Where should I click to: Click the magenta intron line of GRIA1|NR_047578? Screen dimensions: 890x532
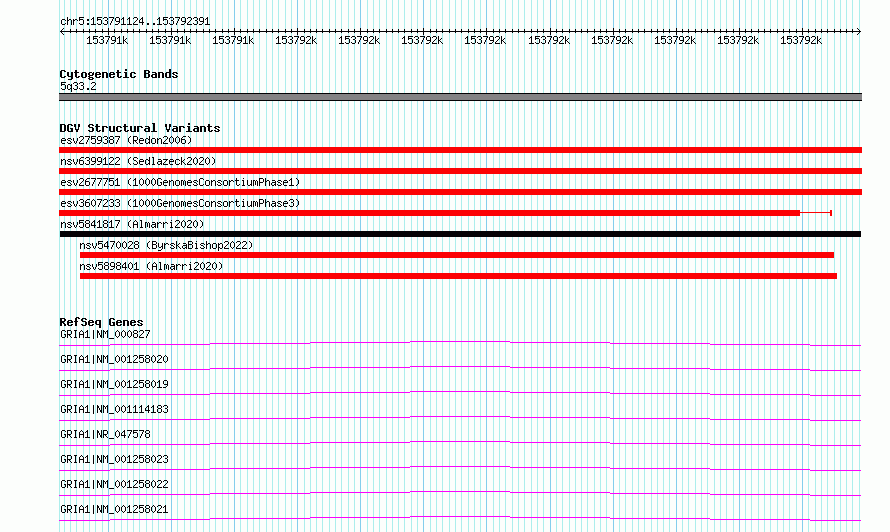[460, 443]
